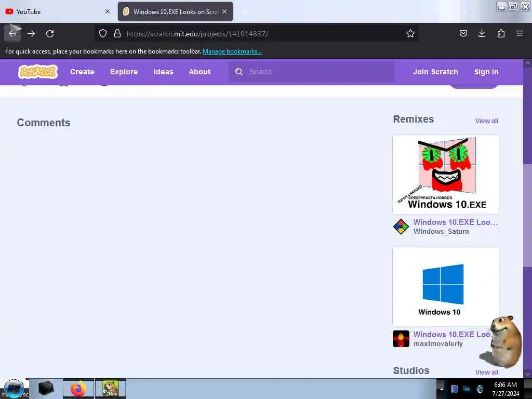Click the browser URL address bar
532x399 pixels.
(256, 34)
